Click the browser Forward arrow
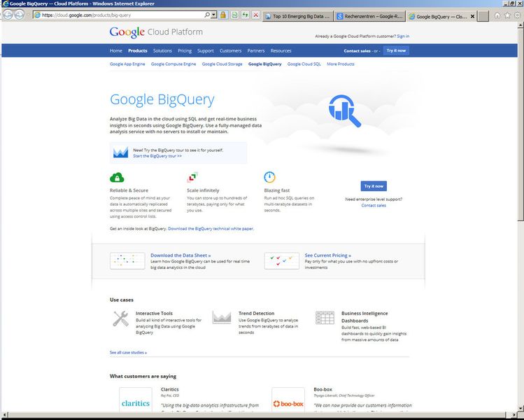The width and height of the screenshot is (524, 420). [x=20, y=15]
